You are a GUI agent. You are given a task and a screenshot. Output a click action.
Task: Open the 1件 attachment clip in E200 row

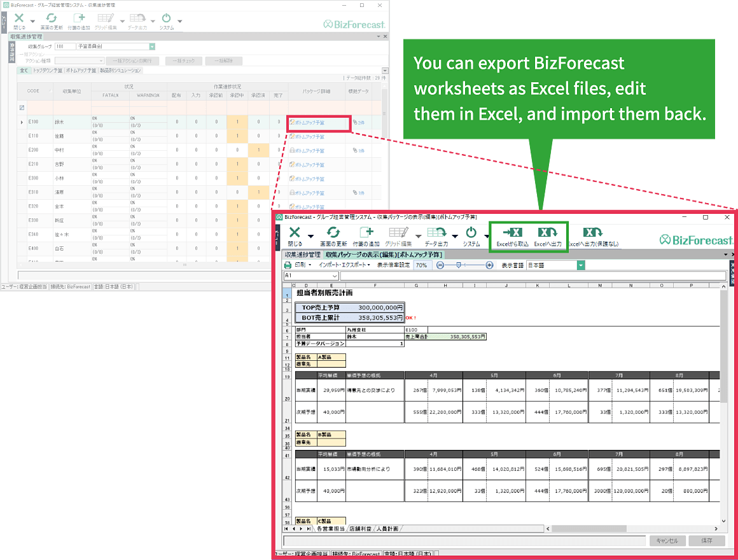(359, 151)
